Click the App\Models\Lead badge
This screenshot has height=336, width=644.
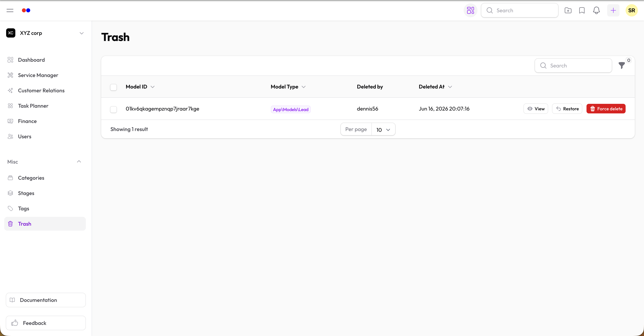click(291, 109)
